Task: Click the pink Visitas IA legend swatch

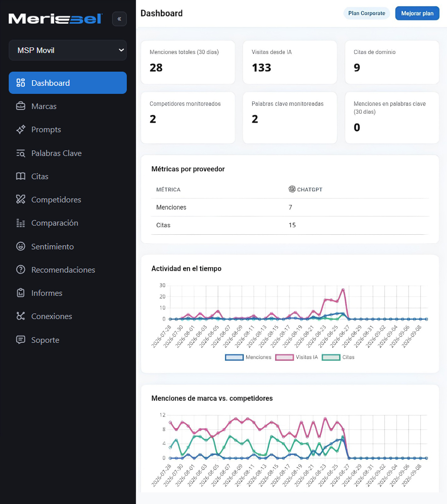Action: [285, 357]
